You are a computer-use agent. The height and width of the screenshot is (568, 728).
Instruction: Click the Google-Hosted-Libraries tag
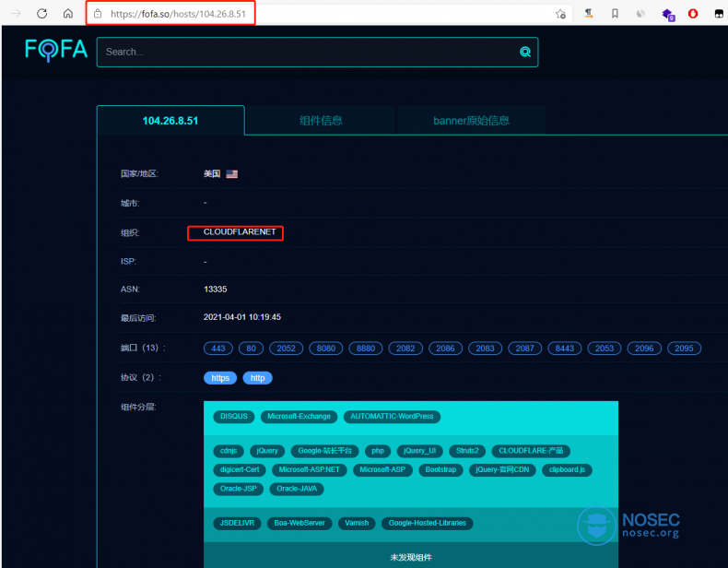click(428, 524)
